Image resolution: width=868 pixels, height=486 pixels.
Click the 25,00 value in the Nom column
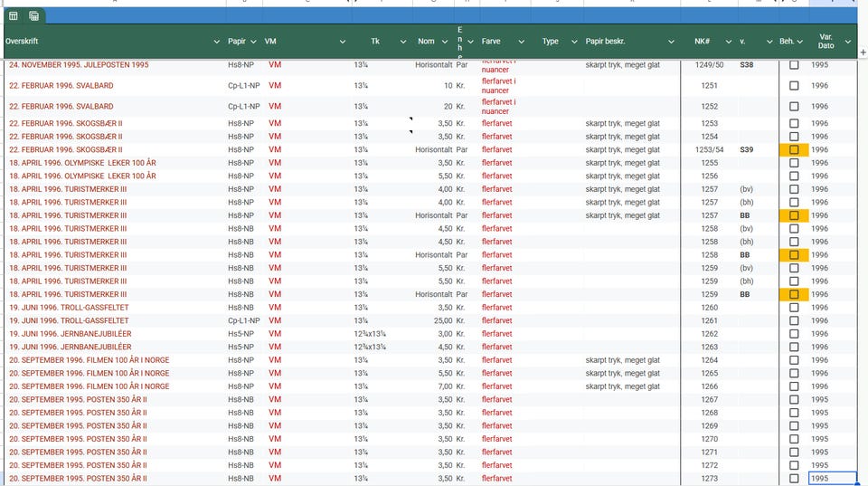[x=441, y=320]
